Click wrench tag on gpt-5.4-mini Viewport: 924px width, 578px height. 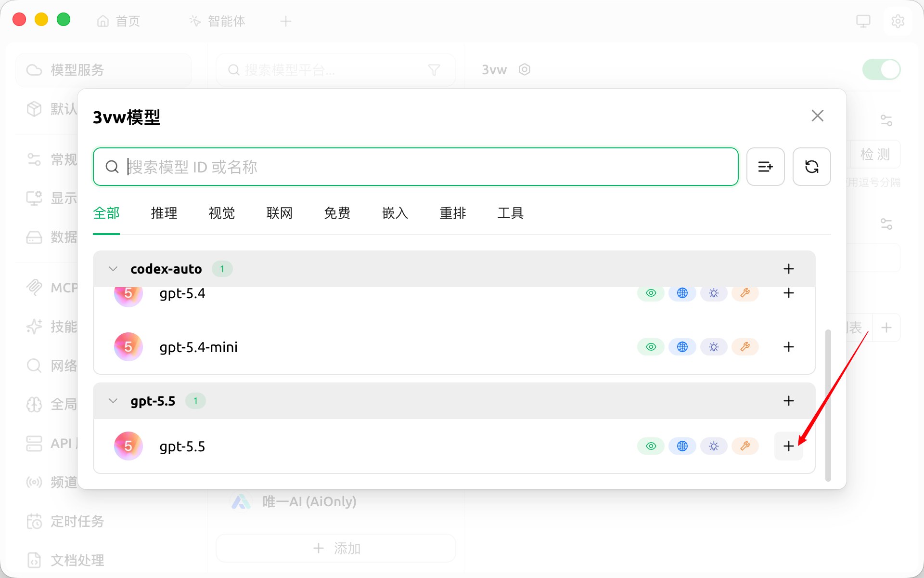click(745, 347)
